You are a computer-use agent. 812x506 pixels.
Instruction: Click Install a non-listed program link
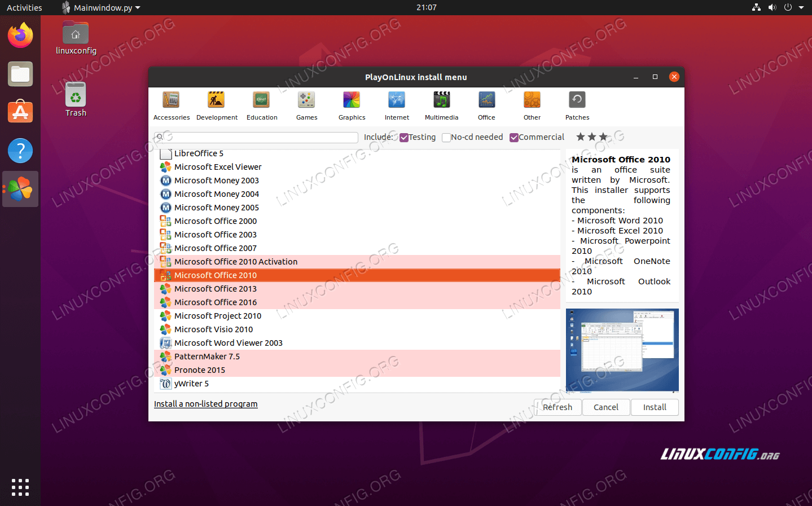coord(206,404)
